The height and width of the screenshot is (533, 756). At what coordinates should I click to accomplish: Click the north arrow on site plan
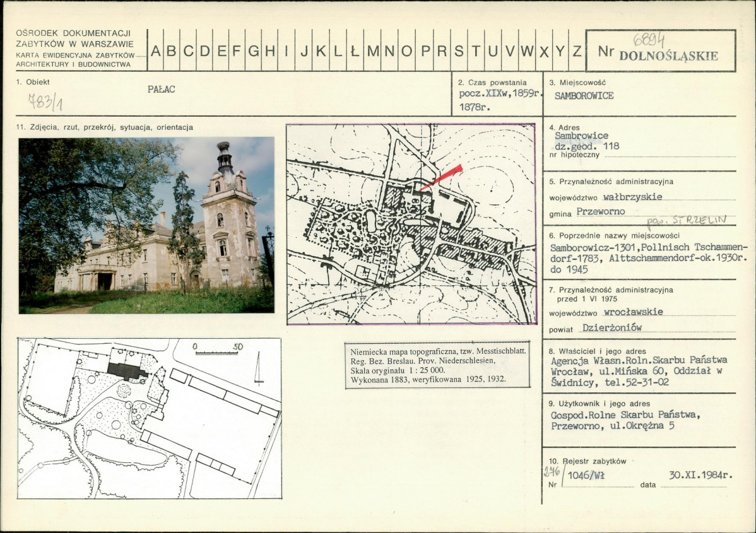click(259, 368)
